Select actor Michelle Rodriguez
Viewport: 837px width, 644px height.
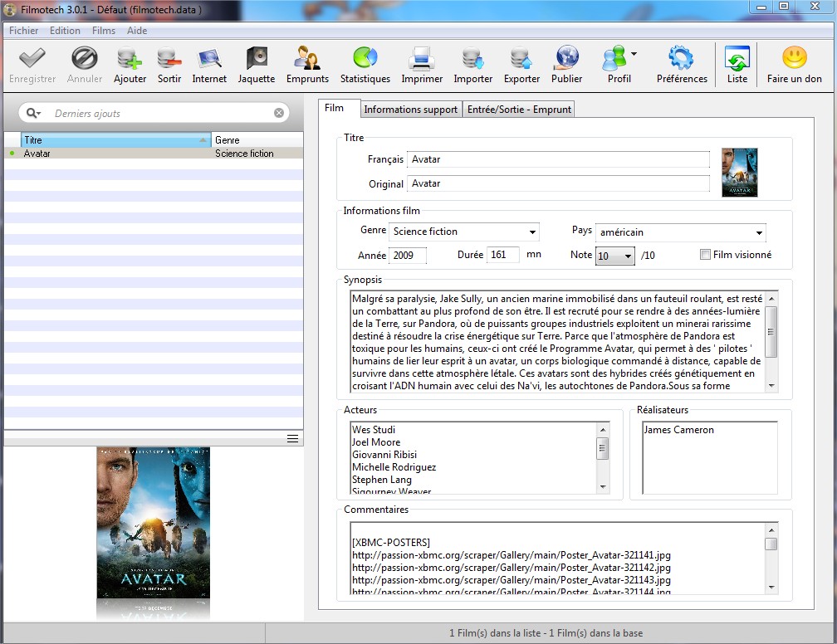click(394, 467)
